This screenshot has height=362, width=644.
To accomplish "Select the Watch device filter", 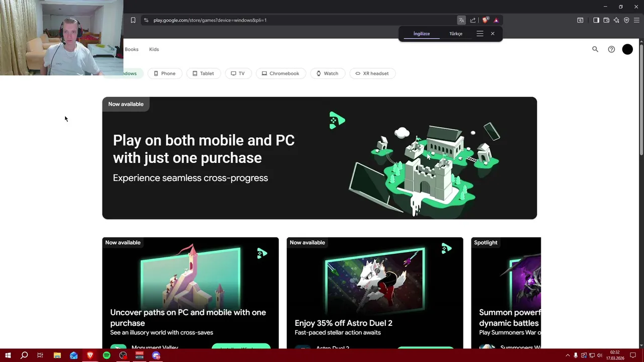I will coord(327,73).
